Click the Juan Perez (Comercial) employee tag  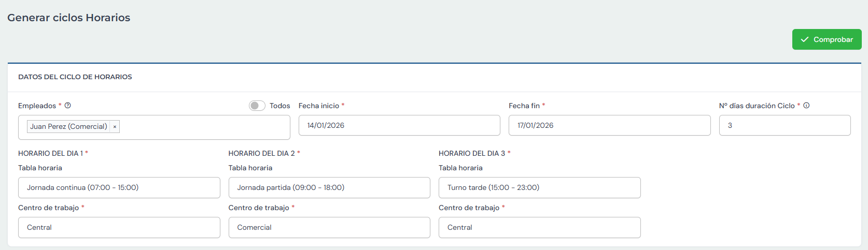(x=68, y=127)
